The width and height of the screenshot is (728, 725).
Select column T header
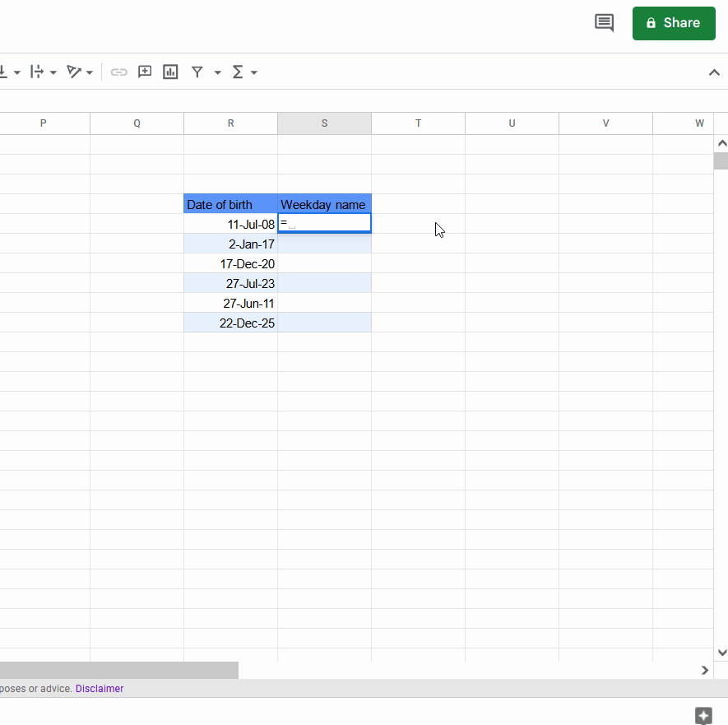[418, 123]
